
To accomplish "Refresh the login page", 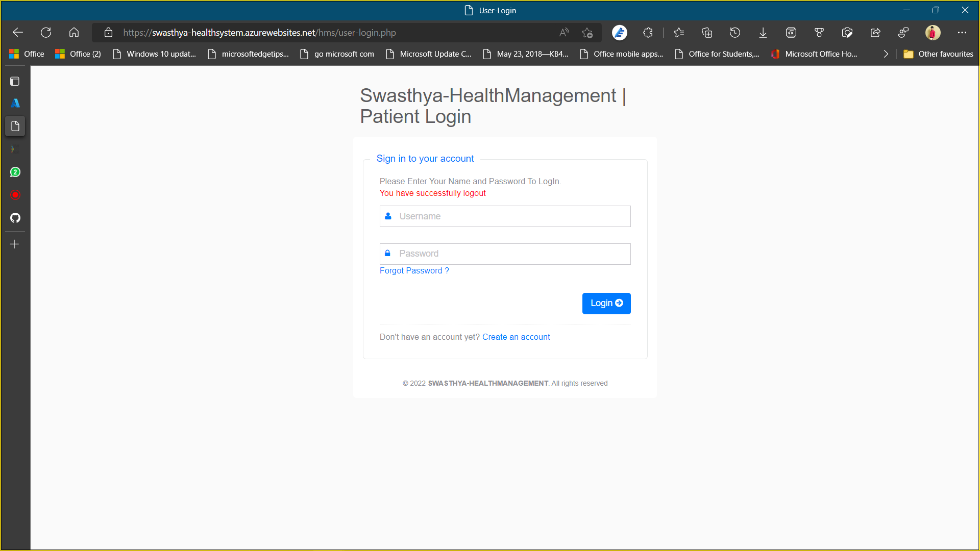I will coord(46,33).
